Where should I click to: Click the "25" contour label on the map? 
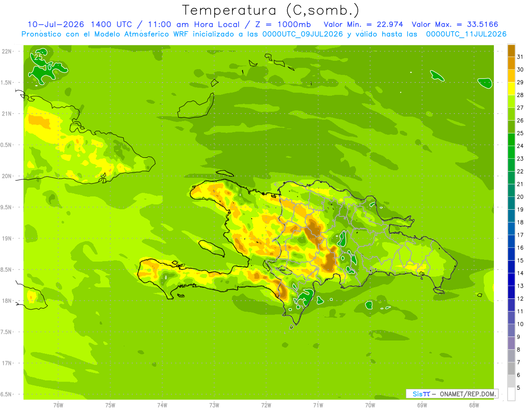pos(39,57)
